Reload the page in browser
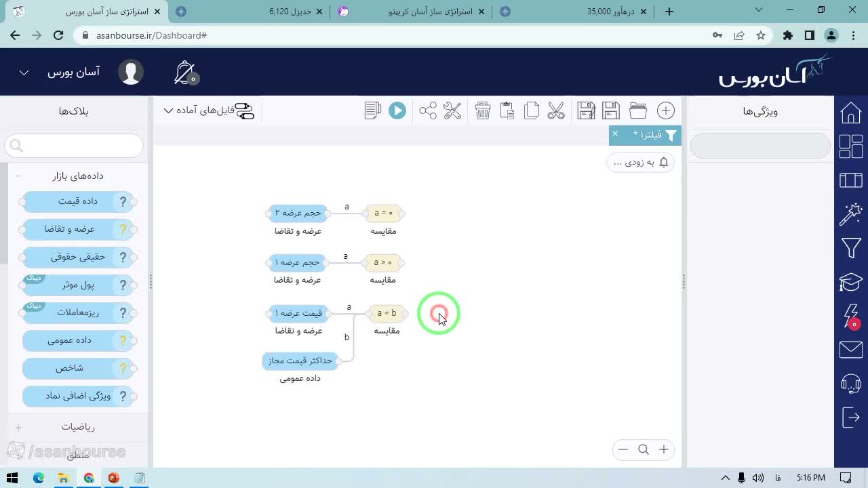868x488 pixels. [x=58, y=35]
